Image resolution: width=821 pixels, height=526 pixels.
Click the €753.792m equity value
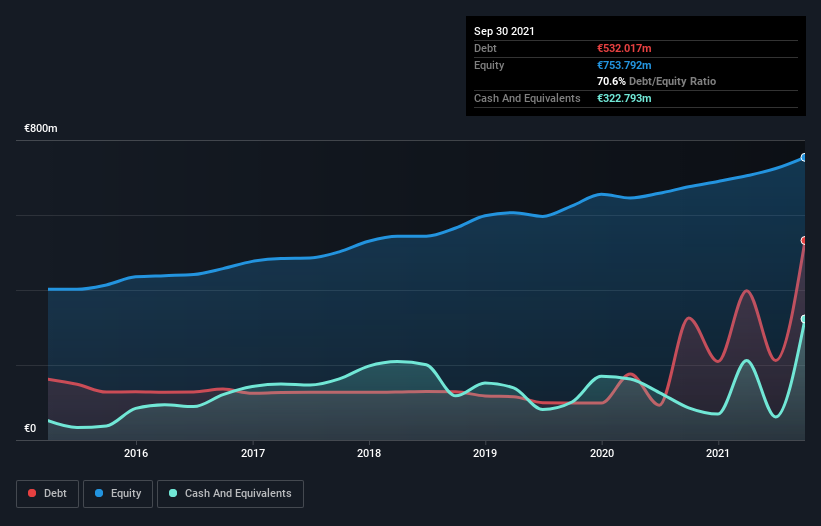coord(624,65)
